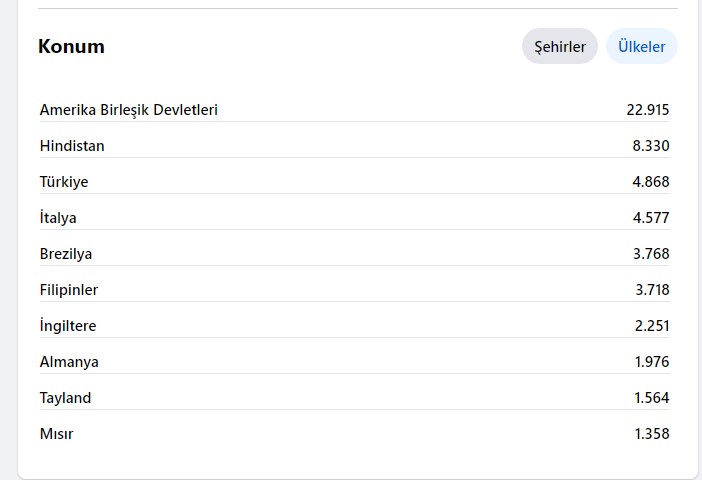Click the 22.915 count value
This screenshot has height=480, width=702.
coord(647,110)
